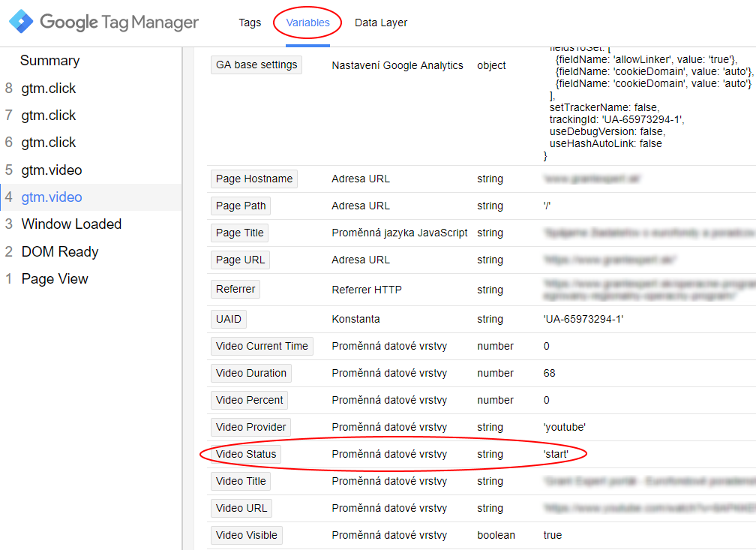Click the 'youtube' Video Provider value
The width and height of the screenshot is (756, 550).
[565, 427]
